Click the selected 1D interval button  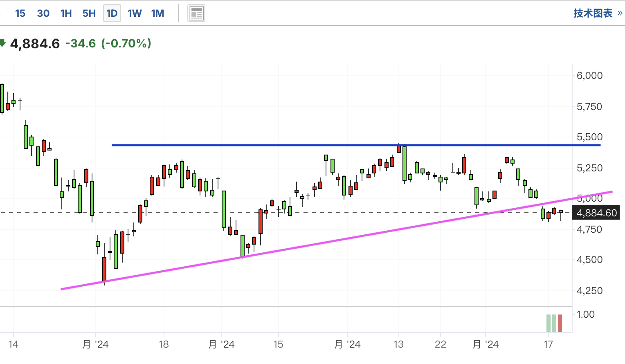pos(112,13)
